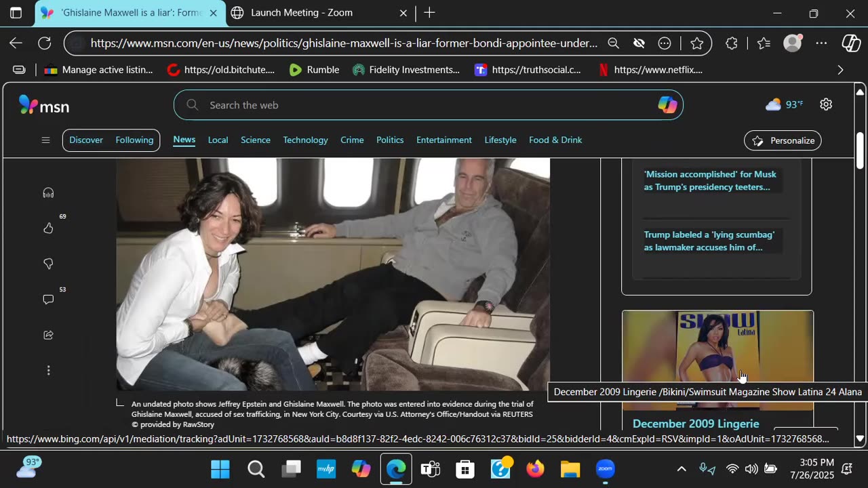Click the share article icon

click(x=48, y=335)
